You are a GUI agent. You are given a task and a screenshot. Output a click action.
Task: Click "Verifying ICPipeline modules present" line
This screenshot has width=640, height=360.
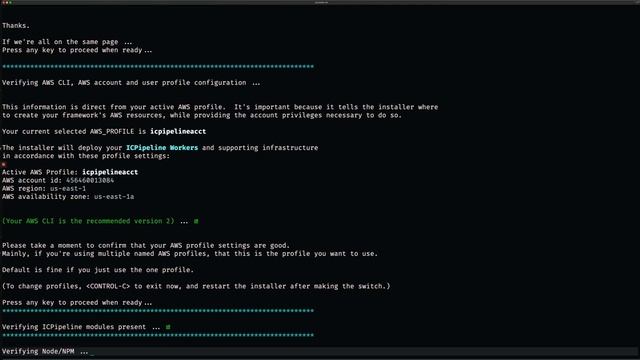point(81,327)
